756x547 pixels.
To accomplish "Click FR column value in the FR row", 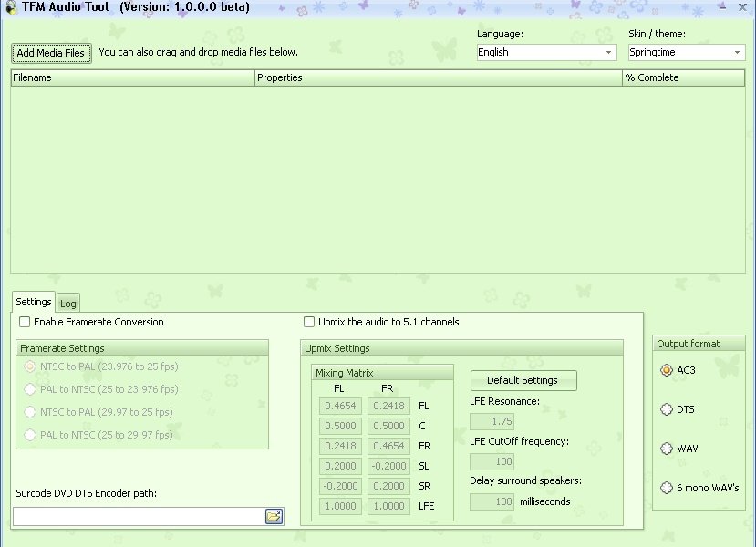I will [x=388, y=447].
